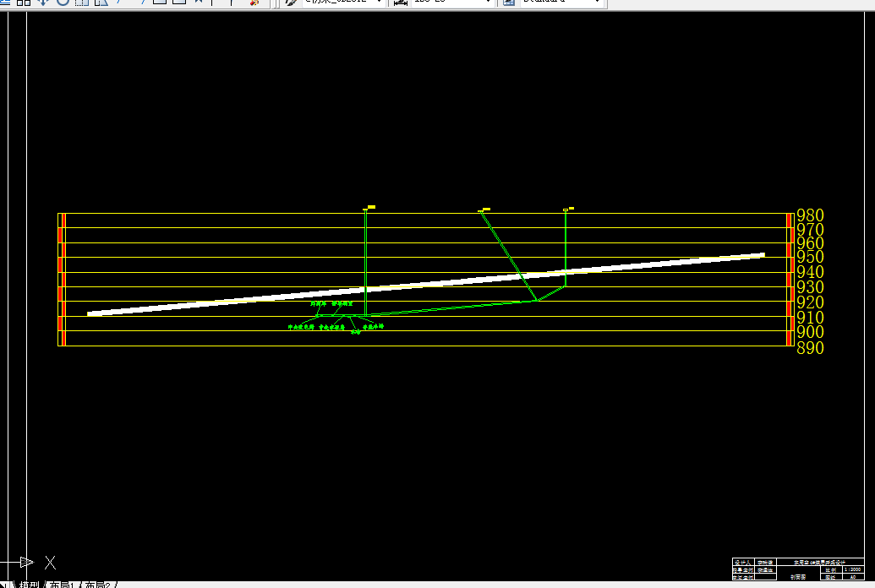
Task: Select the 960 elevation label
Action: point(810,242)
